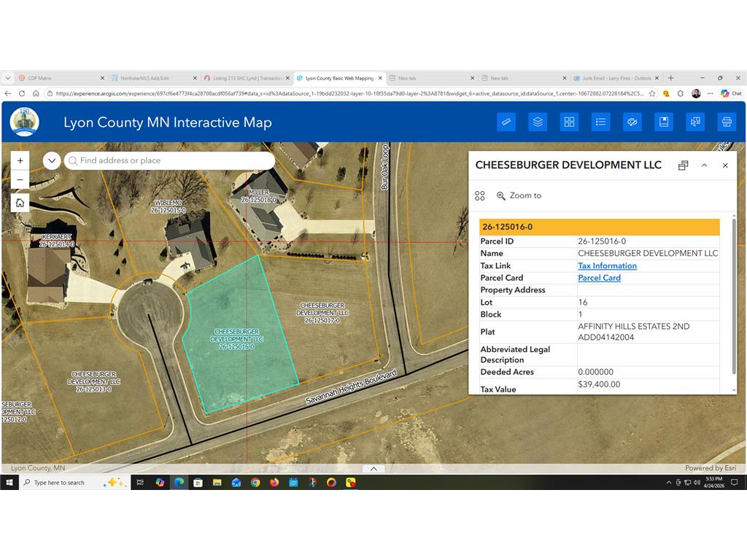Click the Type here to search box
This screenshot has width=747, height=560.
coord(75,483)
